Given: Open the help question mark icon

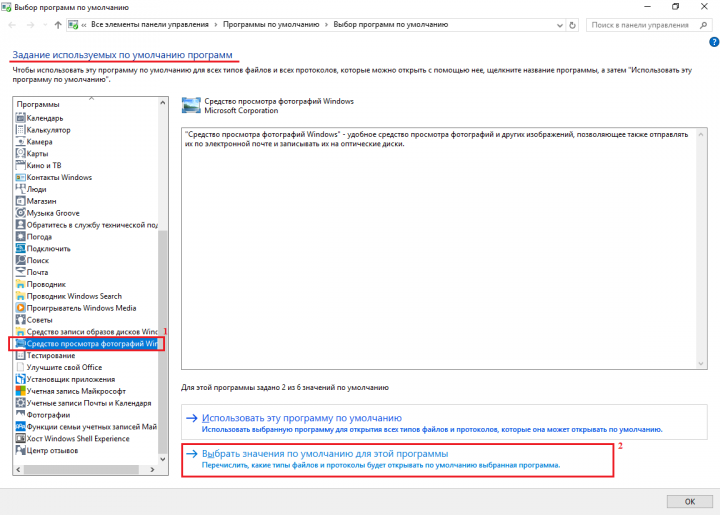Looking at the screenshot, I should tap(714, 42).
